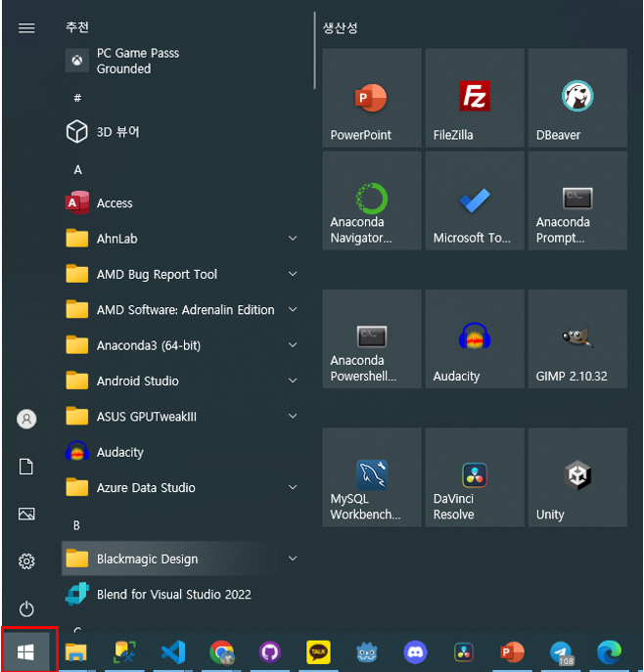Launch FileZilla from the tiles
Image resolution: width=644 pixels, height=672 pixels.
pos(475,98)
